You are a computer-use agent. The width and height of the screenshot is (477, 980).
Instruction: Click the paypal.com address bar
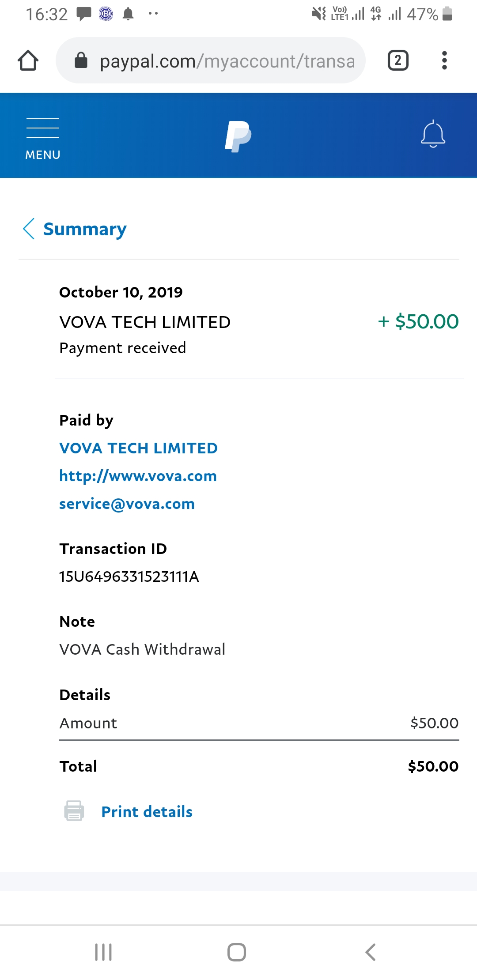point(227,61)
